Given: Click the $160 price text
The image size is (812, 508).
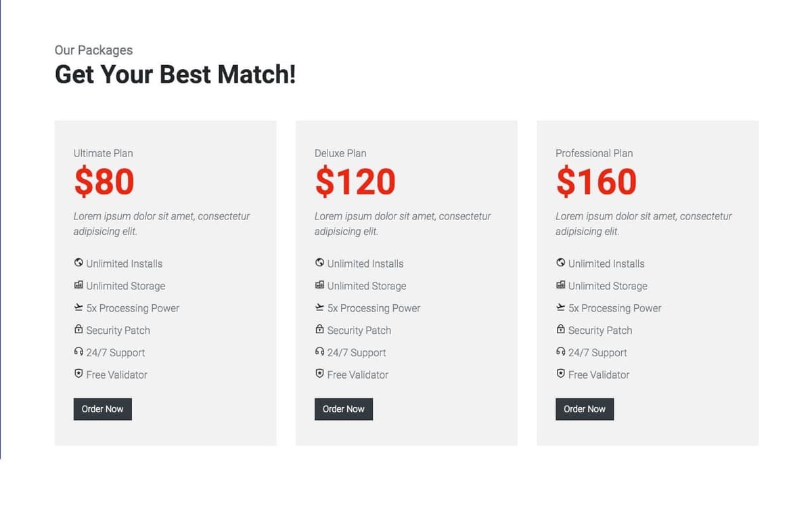Looking at the screenshot, I should click(x=596, y=182).
